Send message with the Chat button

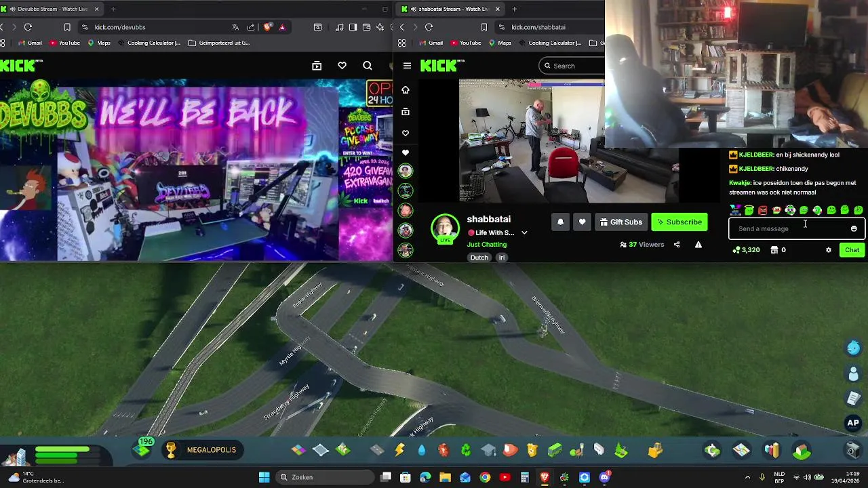point(852,250)
